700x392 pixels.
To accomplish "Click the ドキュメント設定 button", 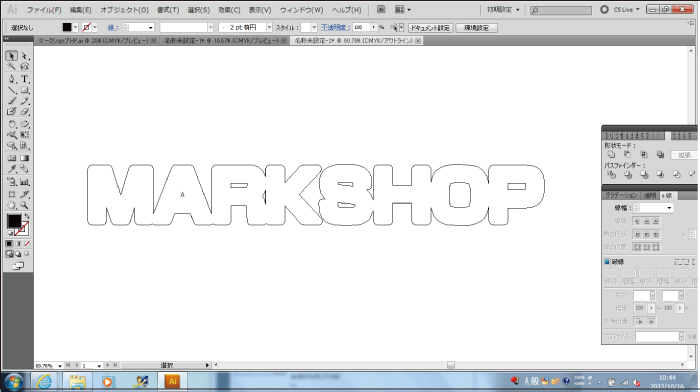I will 430,28.
